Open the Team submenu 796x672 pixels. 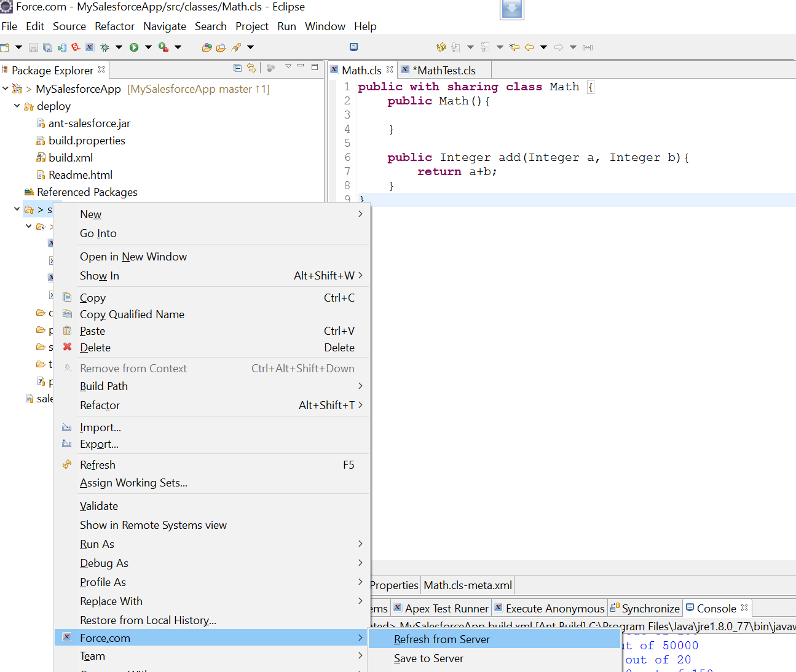(212, 656)
